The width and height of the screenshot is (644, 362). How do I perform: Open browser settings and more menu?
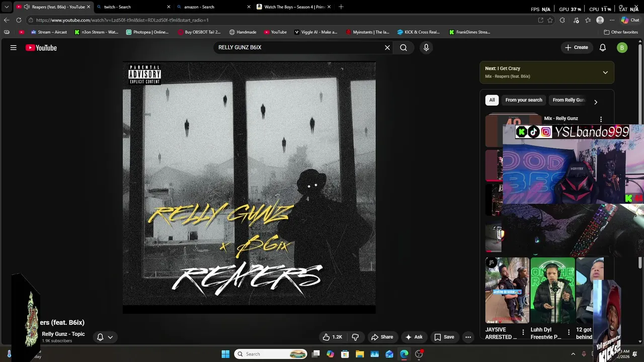(x=612, y=20)
